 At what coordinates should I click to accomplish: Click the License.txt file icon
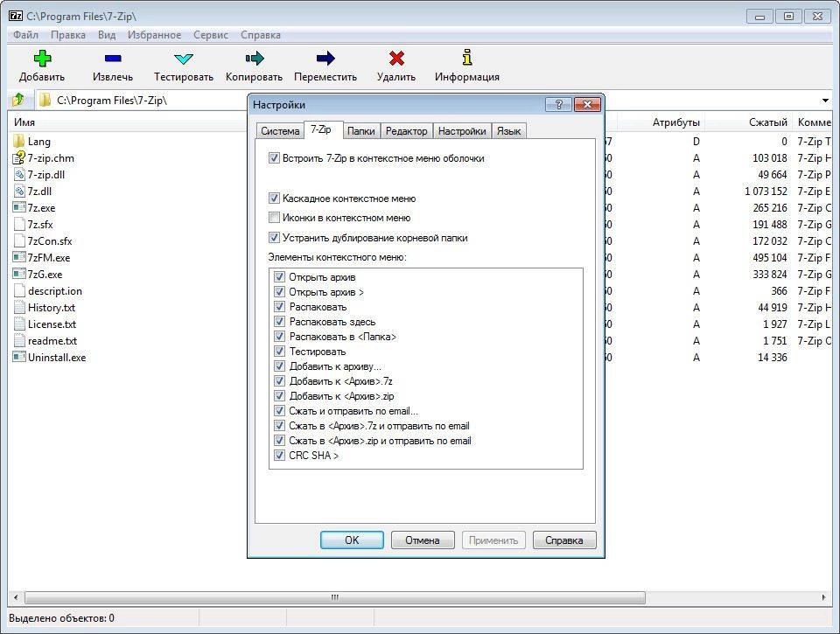point(19,324)
